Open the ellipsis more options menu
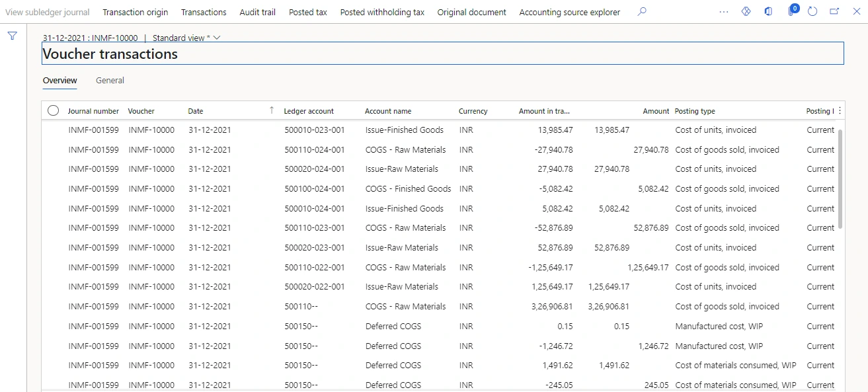Screen dimensions: 868x392 724,12
